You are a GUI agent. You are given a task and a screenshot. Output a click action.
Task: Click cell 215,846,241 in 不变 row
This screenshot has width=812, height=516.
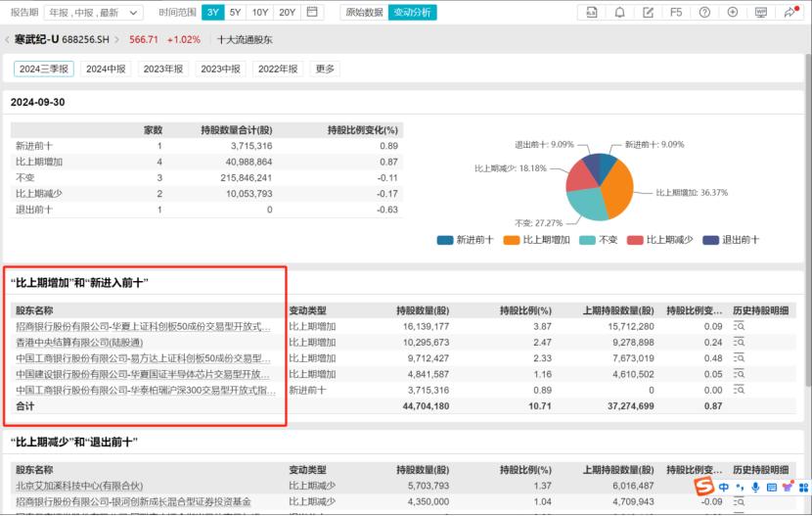(246, 177)
